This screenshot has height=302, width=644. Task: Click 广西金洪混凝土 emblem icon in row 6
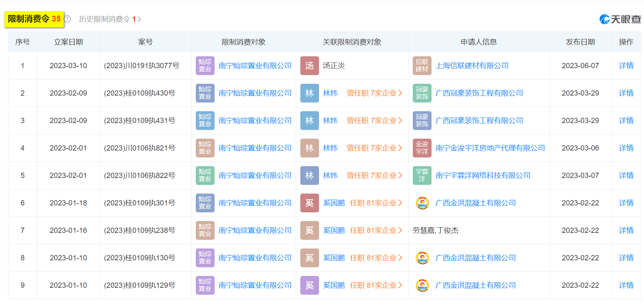422,203
